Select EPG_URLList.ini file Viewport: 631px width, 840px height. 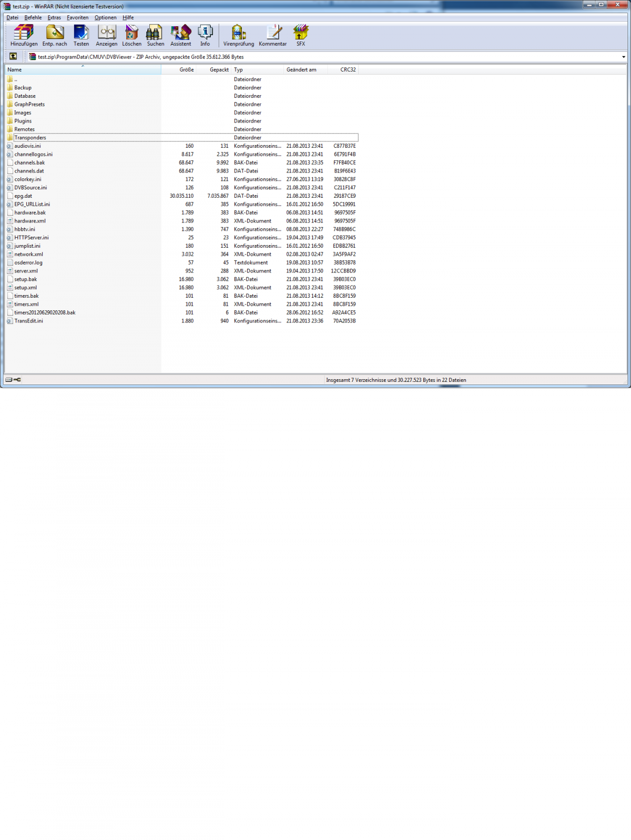[x=182, y=204]
